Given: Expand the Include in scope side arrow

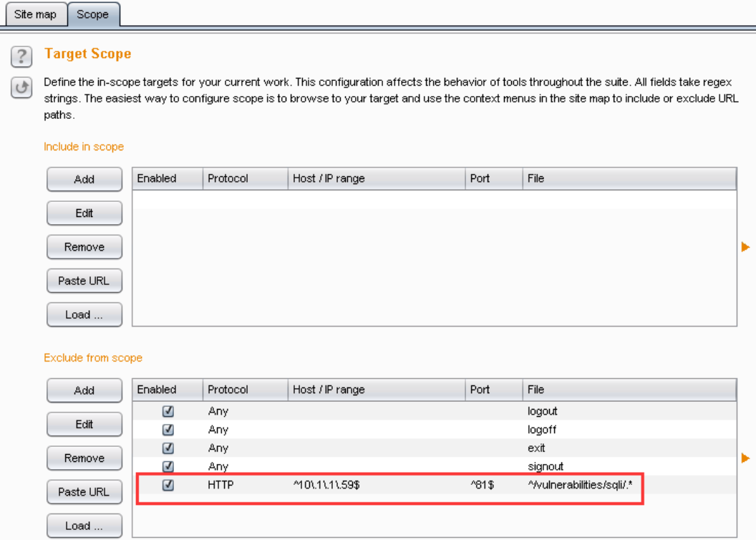Looking at the screenshot, I should [745, 247].
